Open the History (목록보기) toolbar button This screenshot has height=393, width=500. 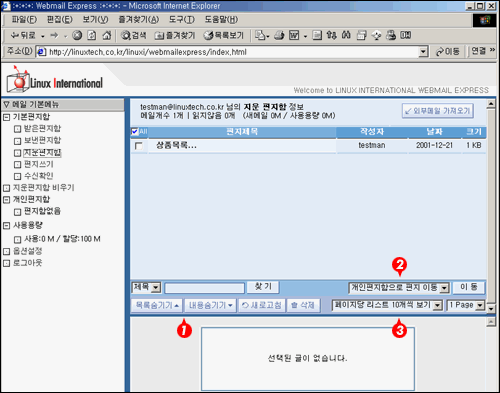pos(224,35)
